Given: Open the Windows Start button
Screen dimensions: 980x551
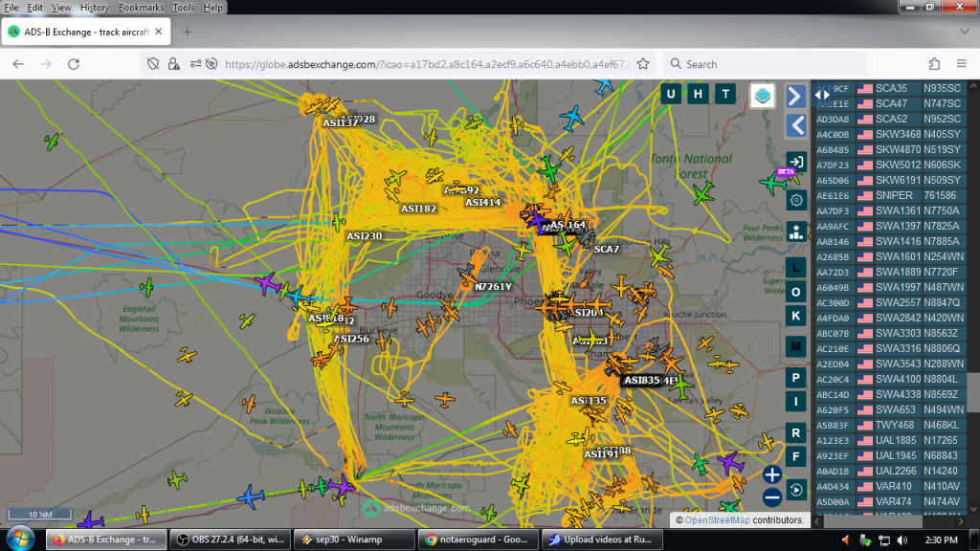Looking at the screenshot, I should point(21,540).
